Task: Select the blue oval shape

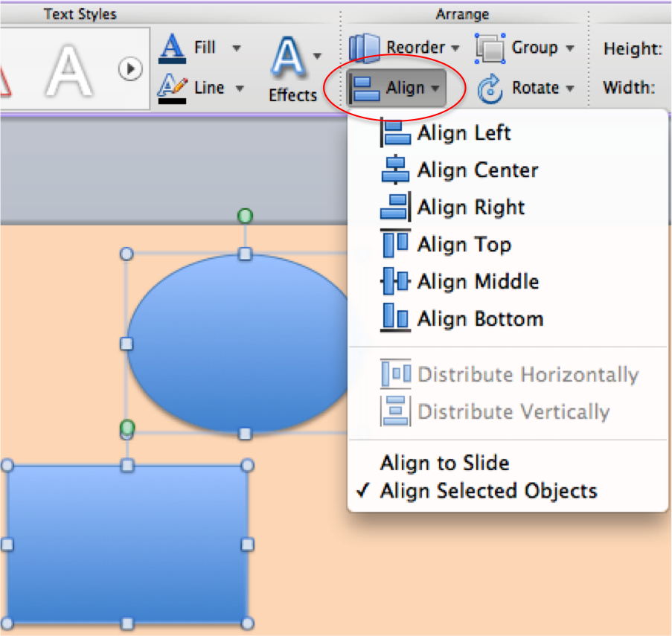Action: click(238, 342)
